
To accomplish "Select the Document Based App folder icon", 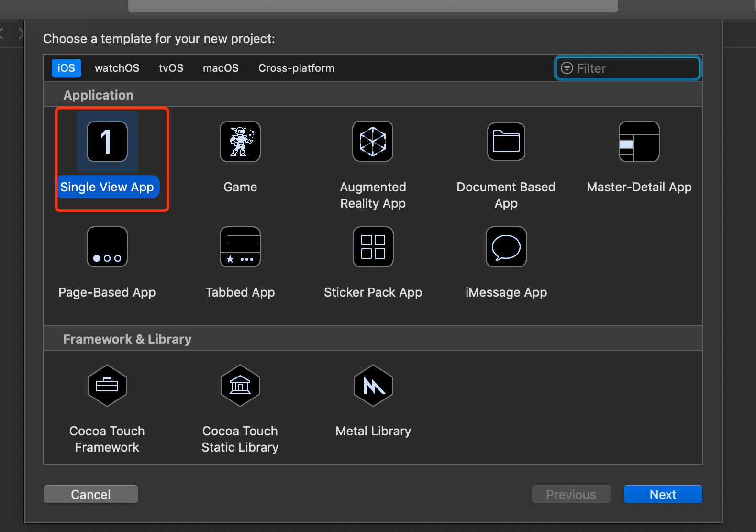I will pos(506,142).
